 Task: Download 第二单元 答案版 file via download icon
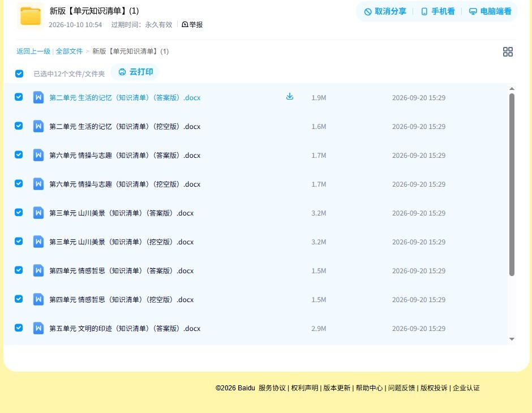click(289, 97)
